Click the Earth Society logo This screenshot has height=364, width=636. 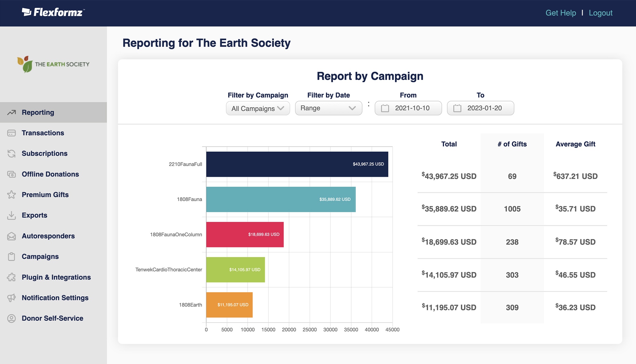(53, 64)
